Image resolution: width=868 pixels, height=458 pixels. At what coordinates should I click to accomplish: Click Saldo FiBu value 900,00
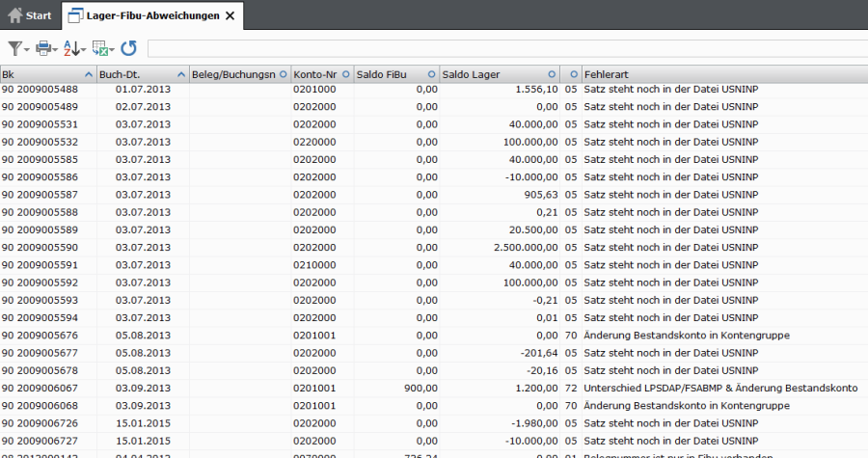pos(420,389)
